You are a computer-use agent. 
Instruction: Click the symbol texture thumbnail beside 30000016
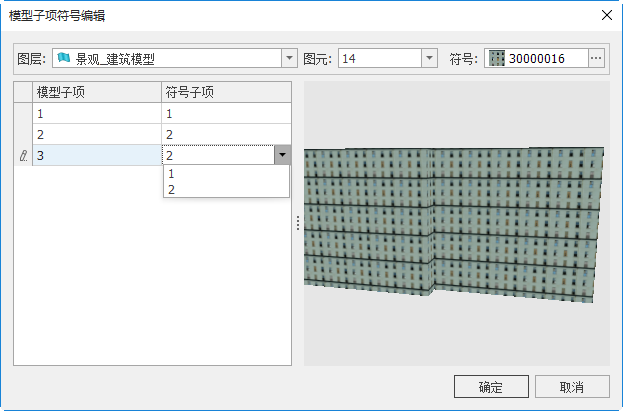tap(496, 59)
